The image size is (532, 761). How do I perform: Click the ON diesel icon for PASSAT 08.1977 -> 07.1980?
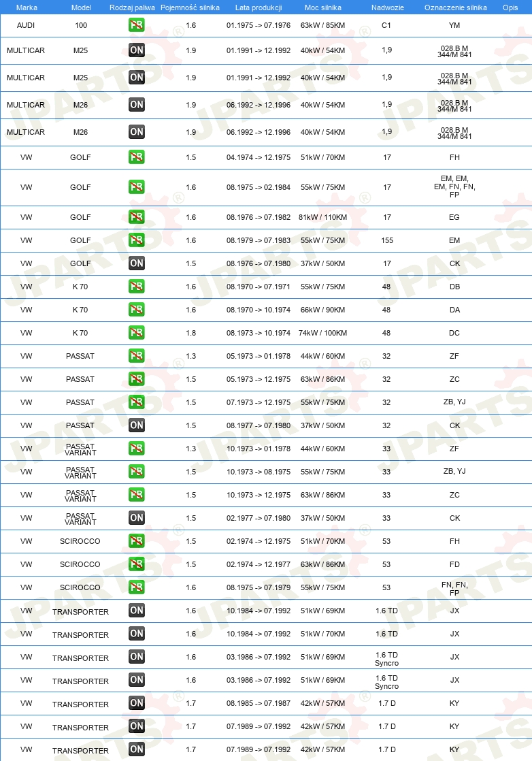137,425
